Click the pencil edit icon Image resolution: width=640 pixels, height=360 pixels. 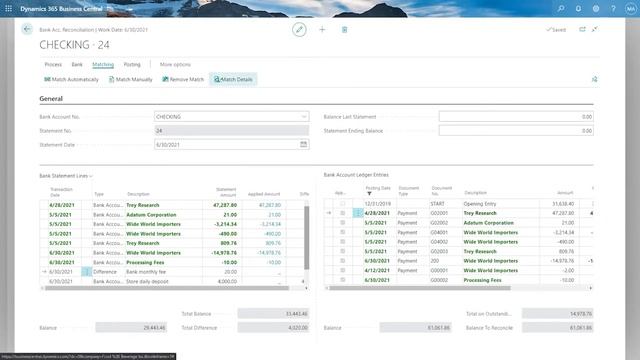tap(299, 29)
